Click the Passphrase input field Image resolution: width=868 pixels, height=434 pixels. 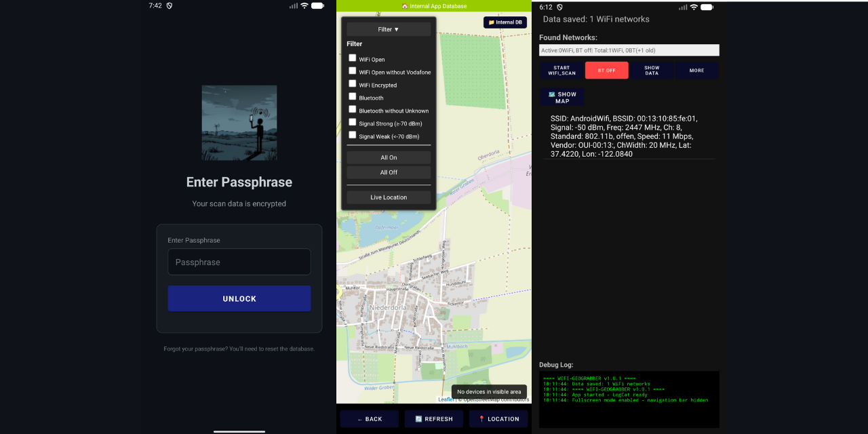click(x=239, y=262)
